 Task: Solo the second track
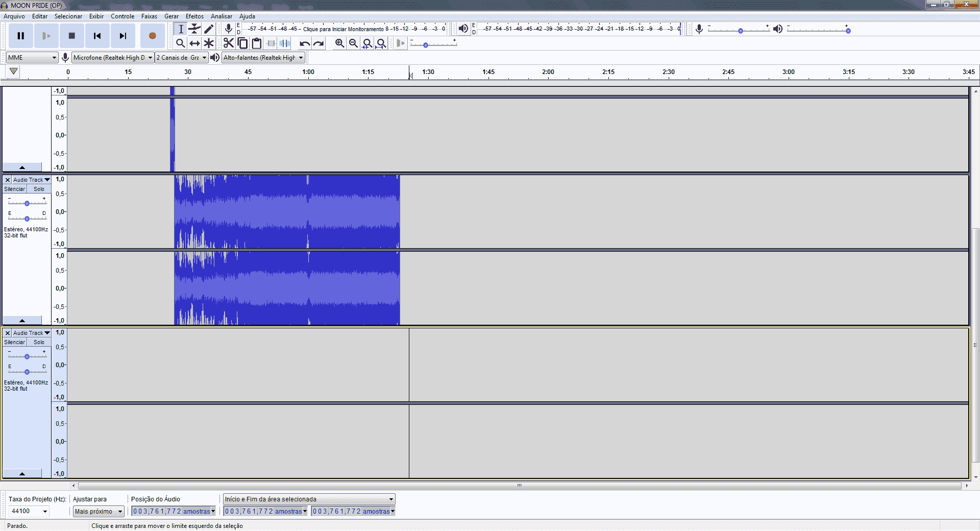pyautogui.click(x=39, y=189)
